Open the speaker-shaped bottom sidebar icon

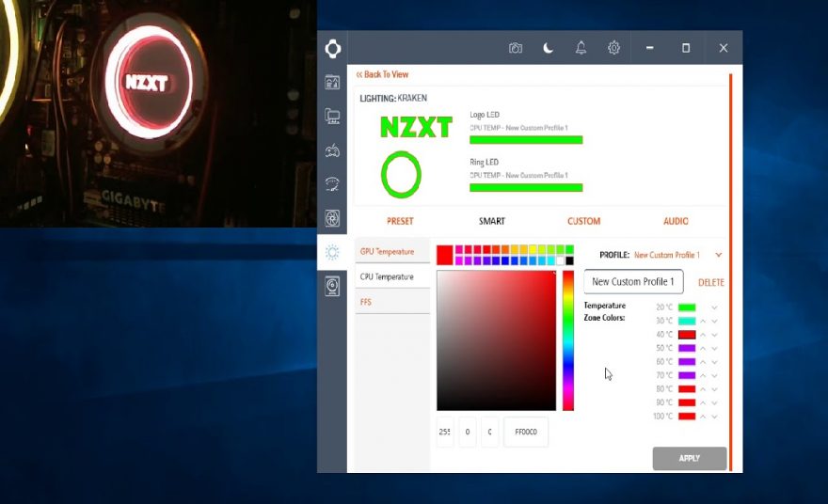click(332, 286)
